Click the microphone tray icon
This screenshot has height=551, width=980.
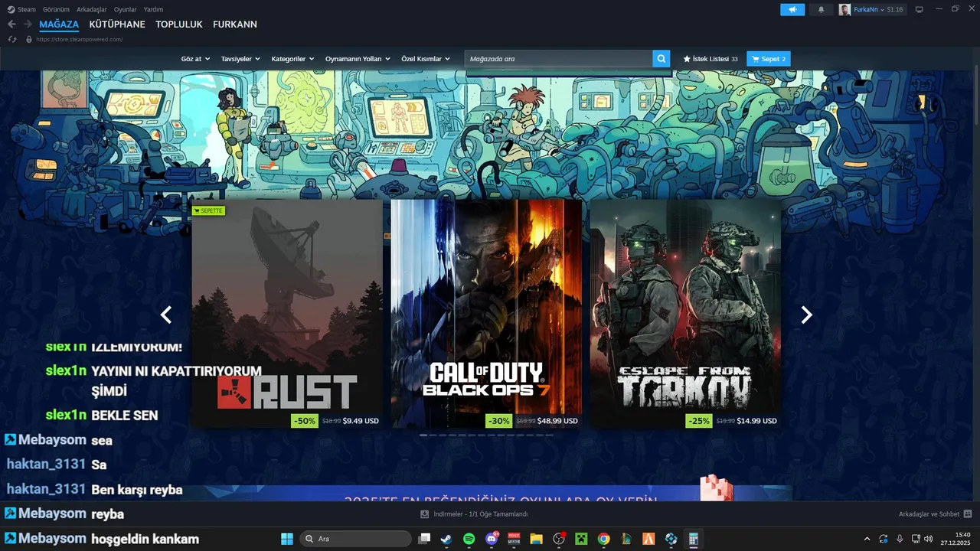pos(900,539)
